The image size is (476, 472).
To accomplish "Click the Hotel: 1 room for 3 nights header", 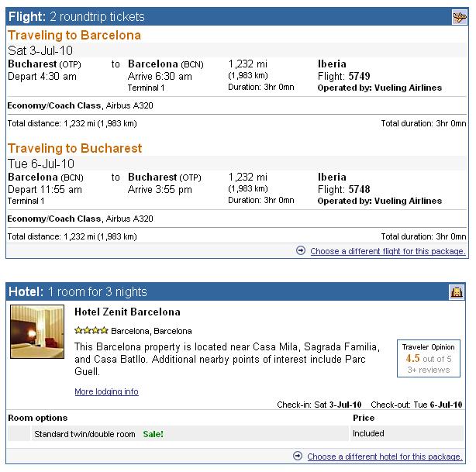I will point(78,291).
